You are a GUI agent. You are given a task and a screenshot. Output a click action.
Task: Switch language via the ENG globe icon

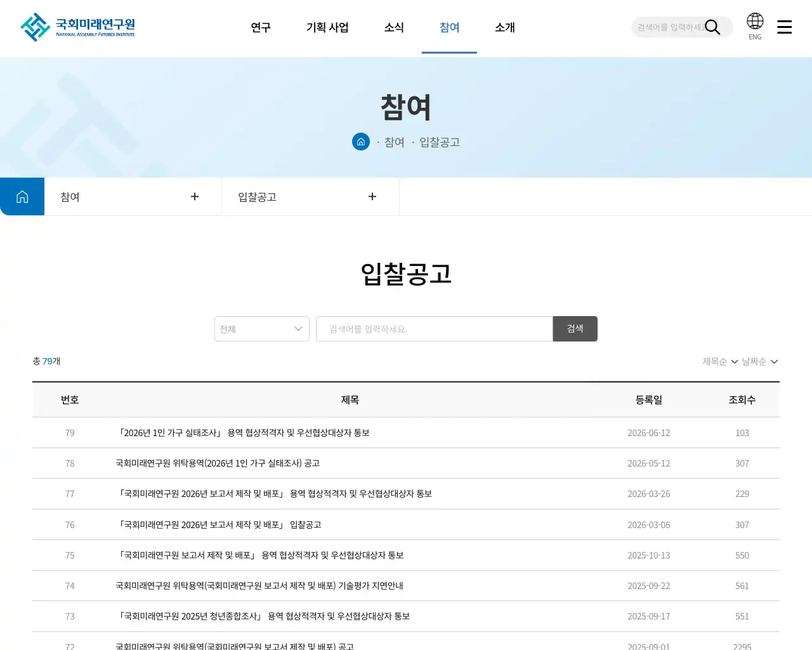755,27
